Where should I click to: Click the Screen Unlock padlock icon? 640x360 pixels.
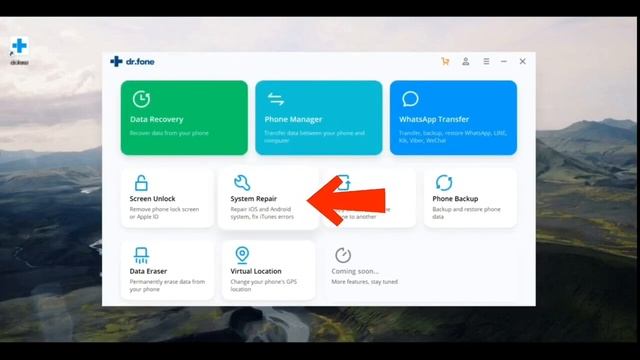click(x=141, y=183)
